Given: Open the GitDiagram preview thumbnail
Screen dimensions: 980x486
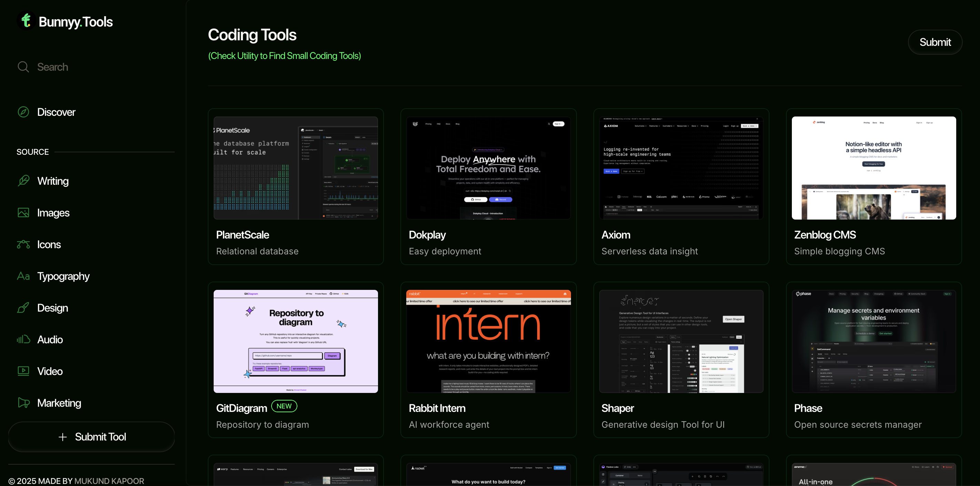Looking at the screenshot, I should pyautogui.click(x=296, y=341).
